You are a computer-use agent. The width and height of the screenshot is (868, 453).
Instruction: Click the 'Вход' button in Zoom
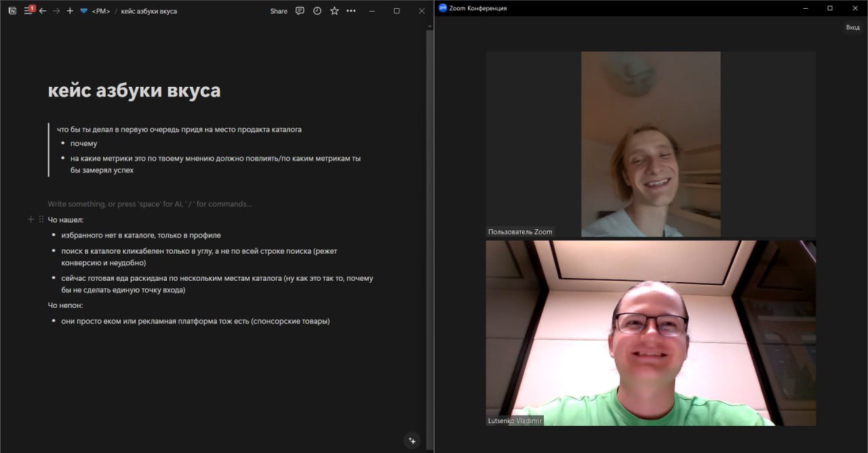[852, 27]
